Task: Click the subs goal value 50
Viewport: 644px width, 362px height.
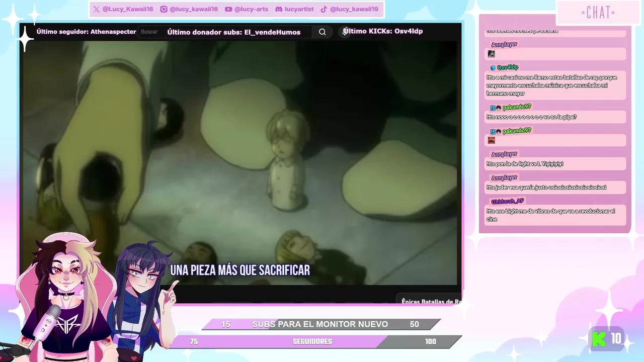Action: (414, 324)
